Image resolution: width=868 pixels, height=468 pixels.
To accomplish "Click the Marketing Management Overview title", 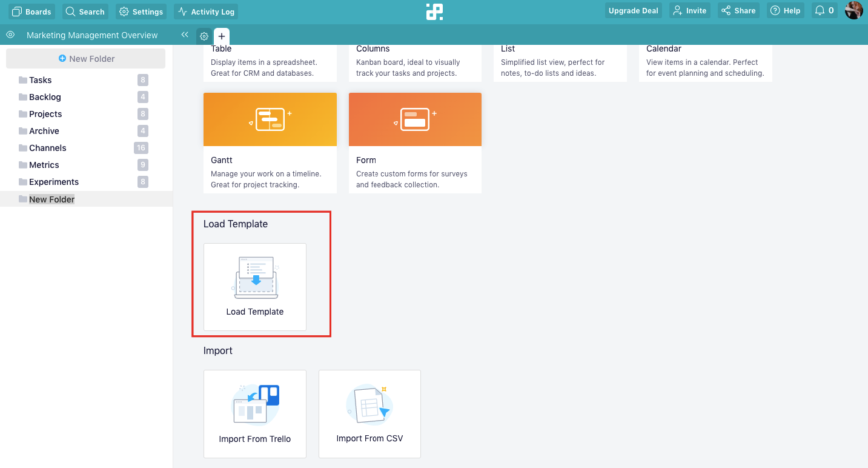I will [92, 35].
